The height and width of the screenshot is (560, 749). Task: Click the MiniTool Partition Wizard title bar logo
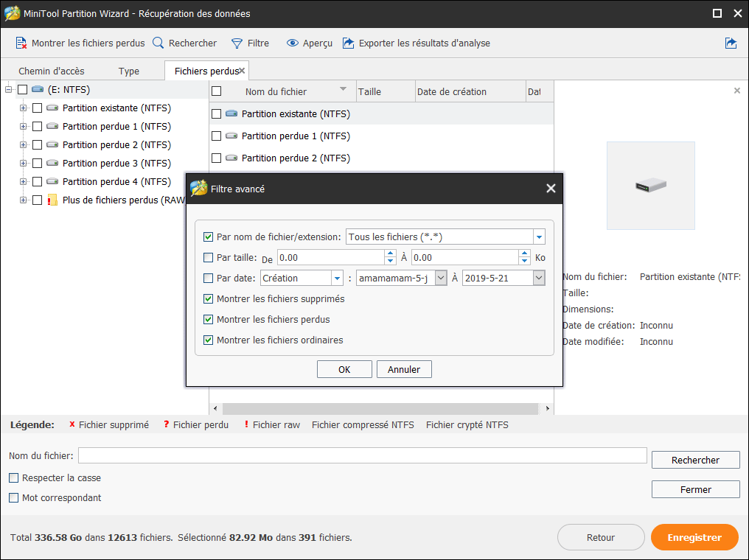coord(12,13)
